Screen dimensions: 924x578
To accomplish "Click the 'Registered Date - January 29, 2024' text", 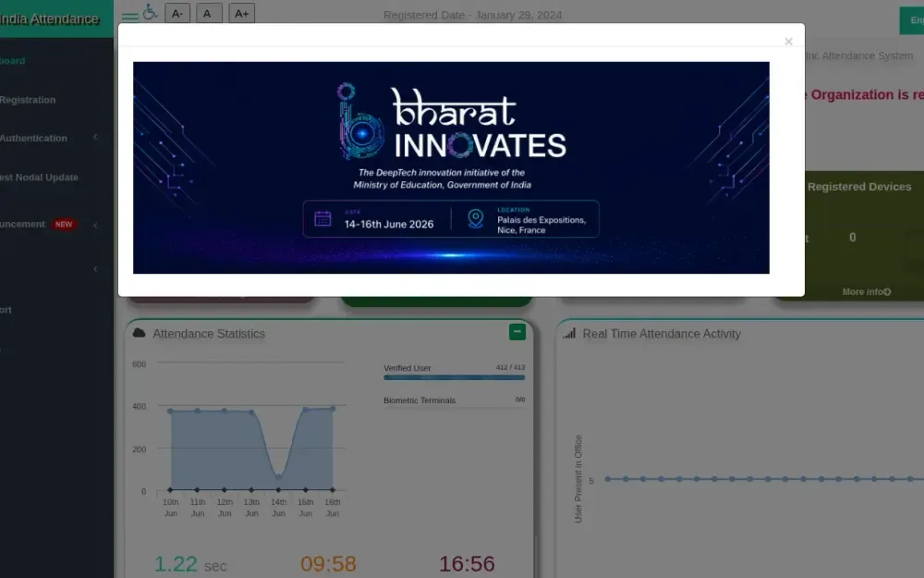I will pos(472,16).
